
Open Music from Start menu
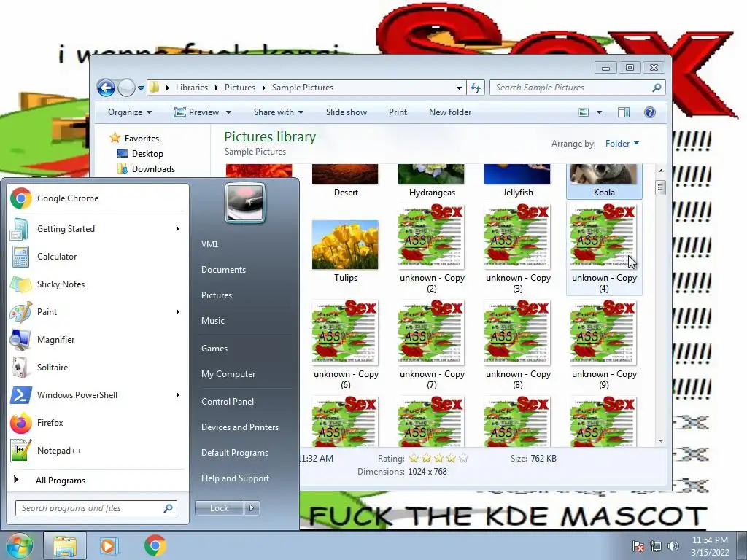pos(213,321)
